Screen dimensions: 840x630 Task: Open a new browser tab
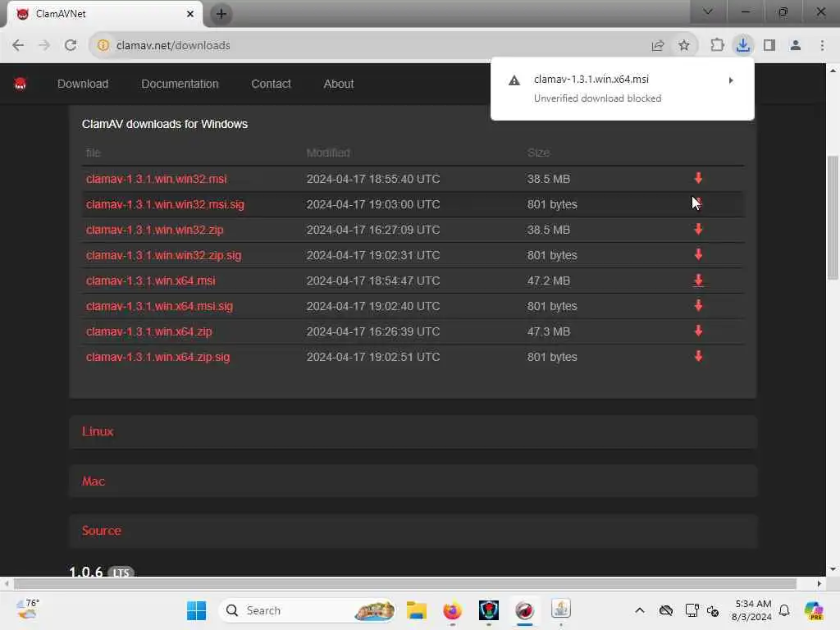click(221, 14)
